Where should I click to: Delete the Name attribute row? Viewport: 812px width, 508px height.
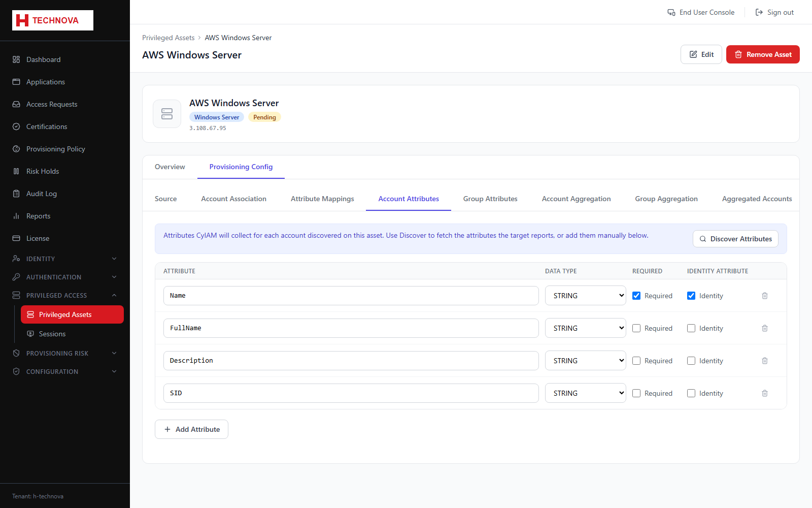765,296
